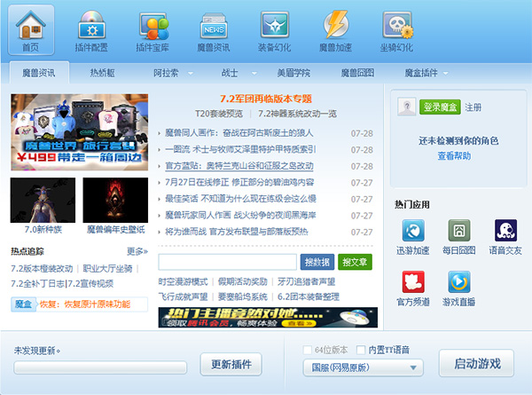Expand the 战士 tab dropdown arrow
This screenshot has width=532, height=395.
tap(254, 73)
